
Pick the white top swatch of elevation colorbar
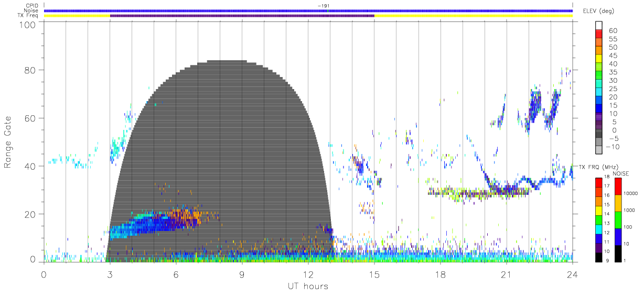599,25
